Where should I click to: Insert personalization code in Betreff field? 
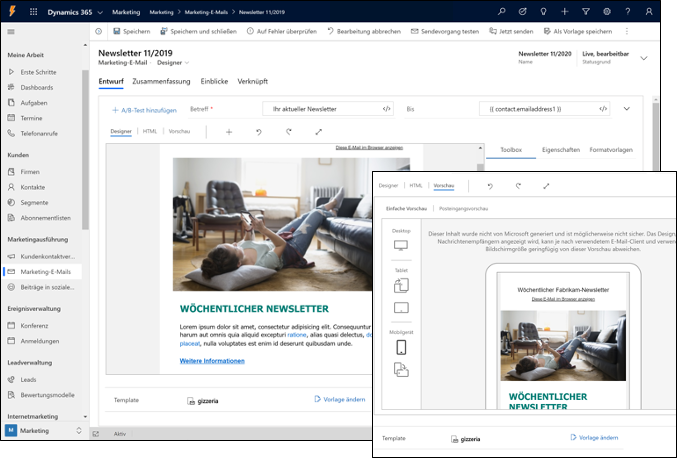pyautogui.click(x=386, y=109)
